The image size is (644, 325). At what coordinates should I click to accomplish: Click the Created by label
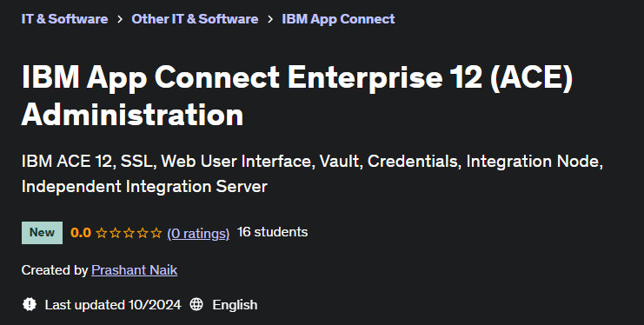pyautogui.click(x=55, y=270)
